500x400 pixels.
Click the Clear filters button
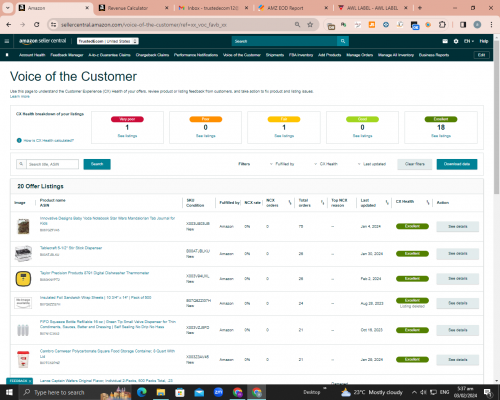(x=415, y=164)
